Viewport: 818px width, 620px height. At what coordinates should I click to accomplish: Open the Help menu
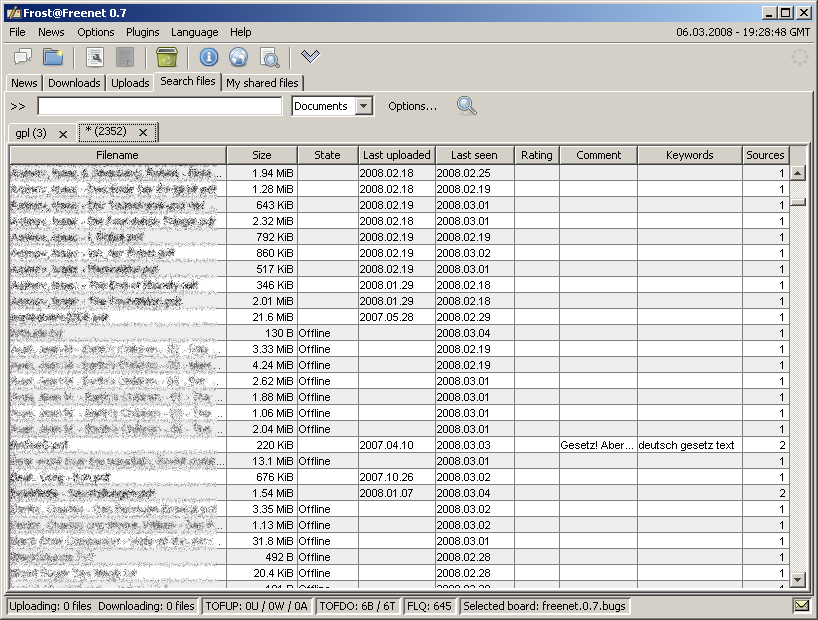pos(240,32)
